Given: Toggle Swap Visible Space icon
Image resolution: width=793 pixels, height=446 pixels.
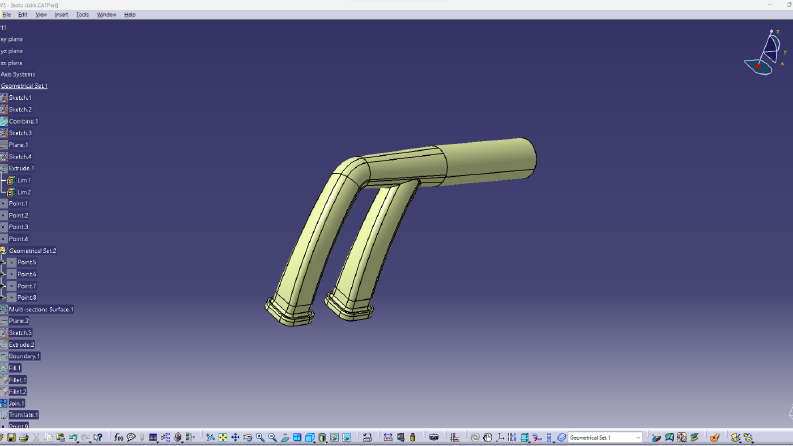Looking at the screenshot, I should pyautogui.click(x=346, y=437).
